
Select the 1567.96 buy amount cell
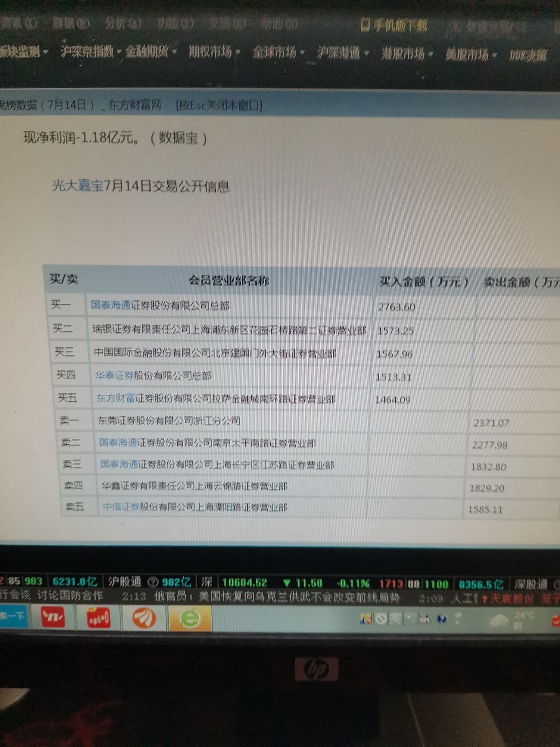point(395,354)
